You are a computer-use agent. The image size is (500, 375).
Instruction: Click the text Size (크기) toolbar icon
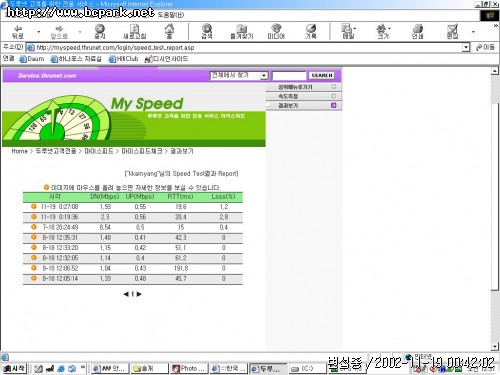[383, 32]
